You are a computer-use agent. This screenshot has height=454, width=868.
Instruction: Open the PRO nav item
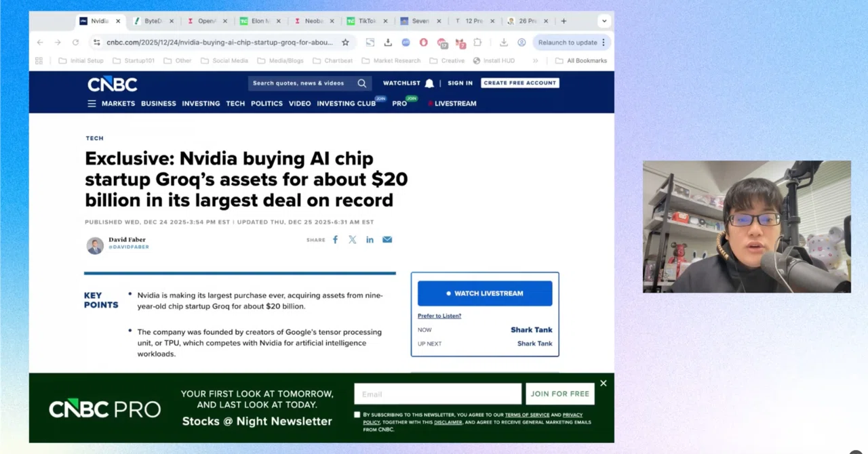click(399, 104)
